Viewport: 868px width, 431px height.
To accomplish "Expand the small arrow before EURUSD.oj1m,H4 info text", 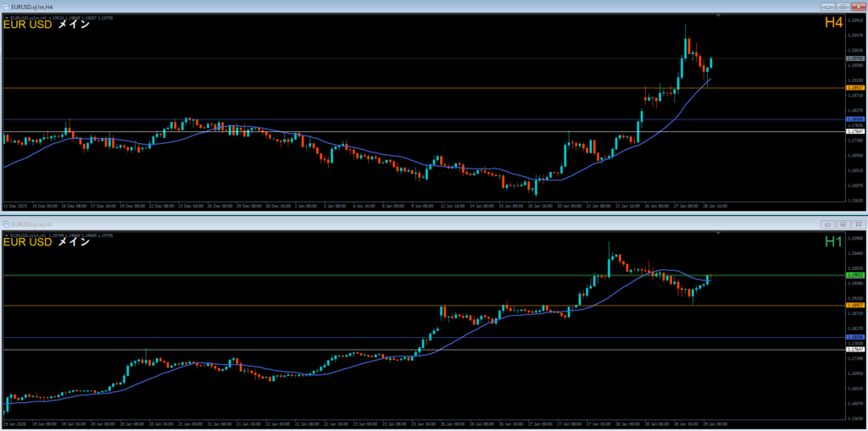I will click(x=6, y=16).
